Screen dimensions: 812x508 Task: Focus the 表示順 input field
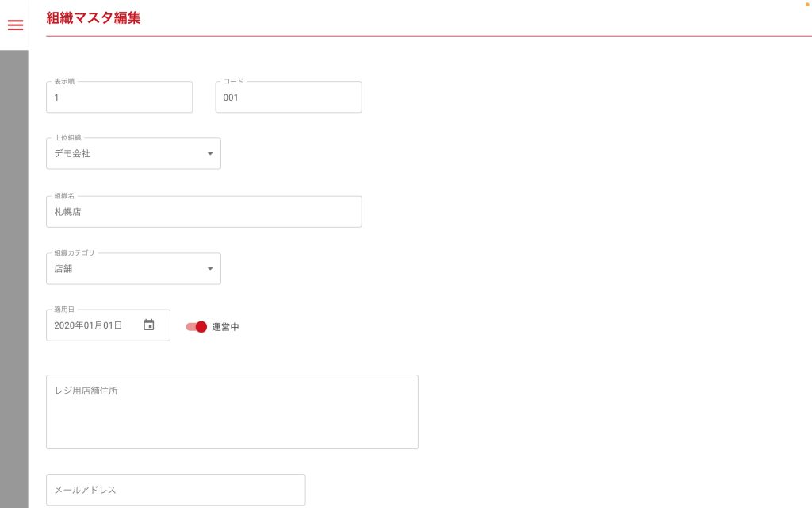(x=119, y=98)
